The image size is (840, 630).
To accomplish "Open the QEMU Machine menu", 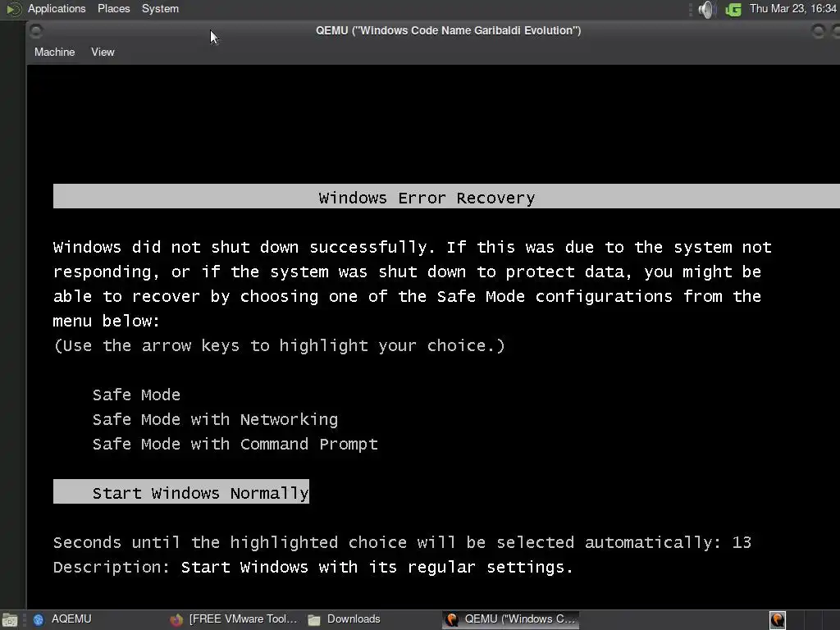I will (55, 52).
